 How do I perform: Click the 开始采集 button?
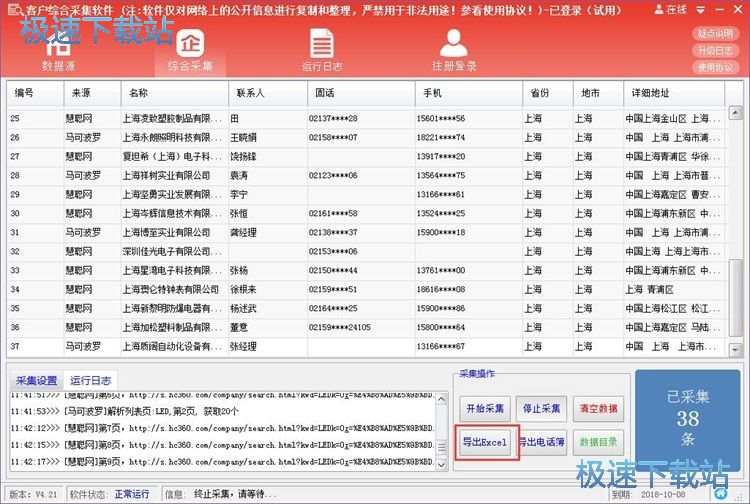click(485, 408)
